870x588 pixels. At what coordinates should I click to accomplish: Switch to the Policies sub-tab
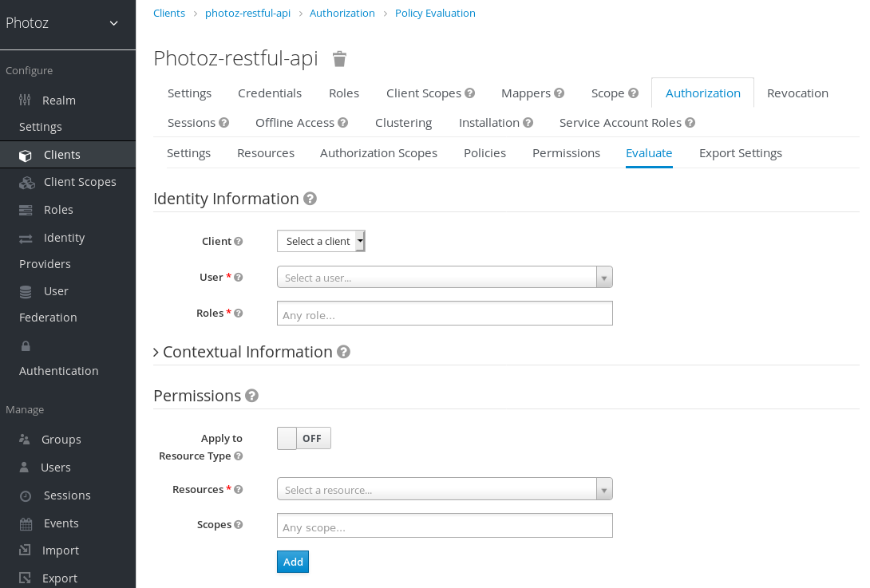click(x=484, y=153)
